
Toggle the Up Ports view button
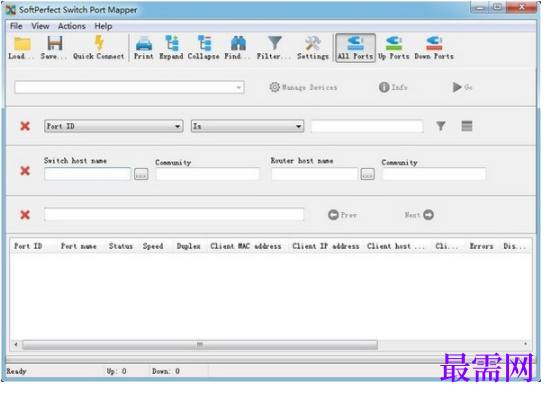pyautogui.click(x=394, y=48)
